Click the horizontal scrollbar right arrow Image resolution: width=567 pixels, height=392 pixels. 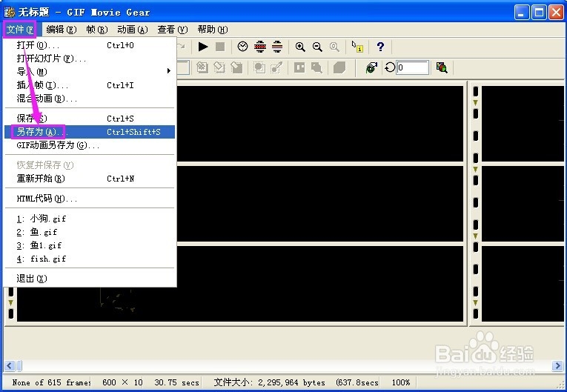(557, 365)
